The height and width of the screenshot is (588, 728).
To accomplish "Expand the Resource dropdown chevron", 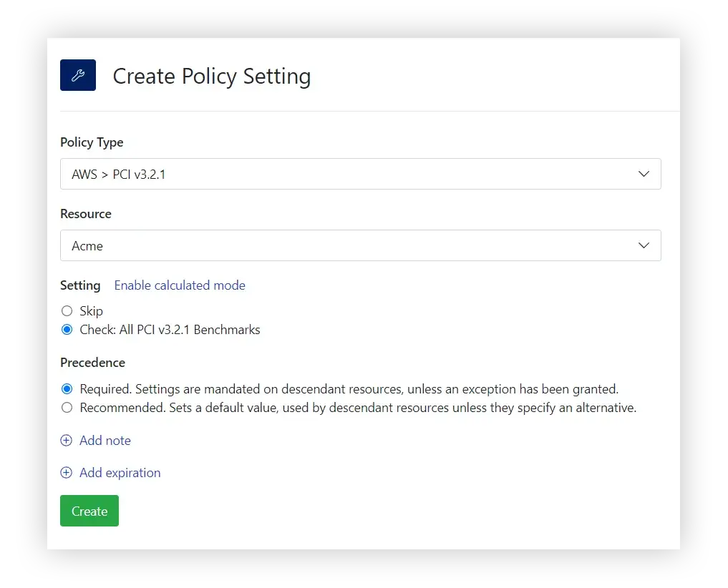I will click(644, 245).
